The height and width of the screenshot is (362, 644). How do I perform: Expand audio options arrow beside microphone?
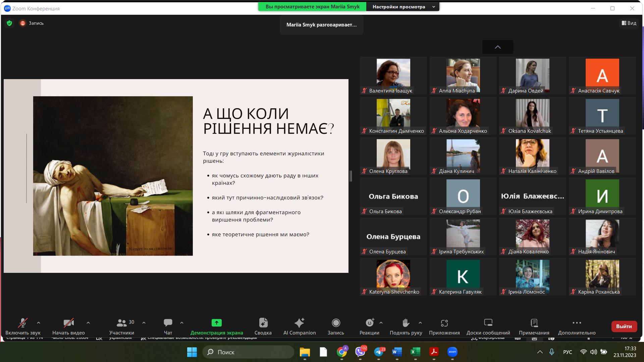pyautogui.click(x=39, y=323)
